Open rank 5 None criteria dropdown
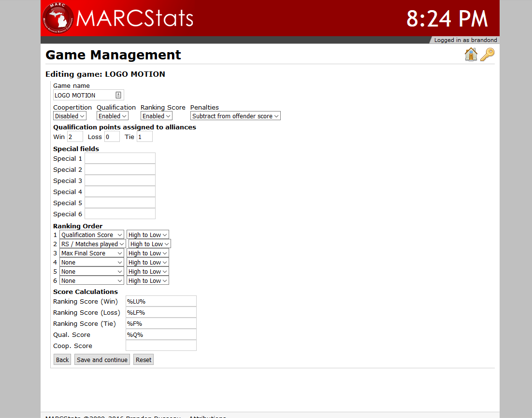The width and height of the screenshot is (532, 418). pyautogui.click(x=92, y=271)
